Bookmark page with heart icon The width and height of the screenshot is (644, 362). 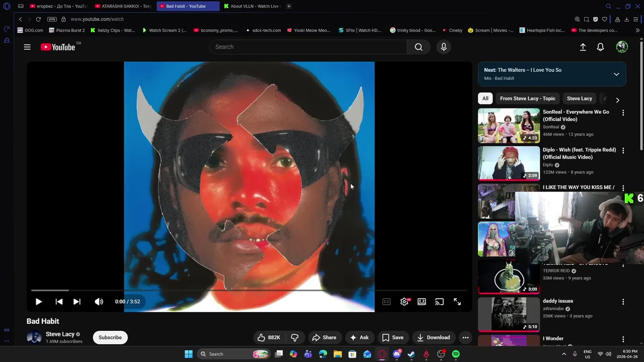(605, 19)
